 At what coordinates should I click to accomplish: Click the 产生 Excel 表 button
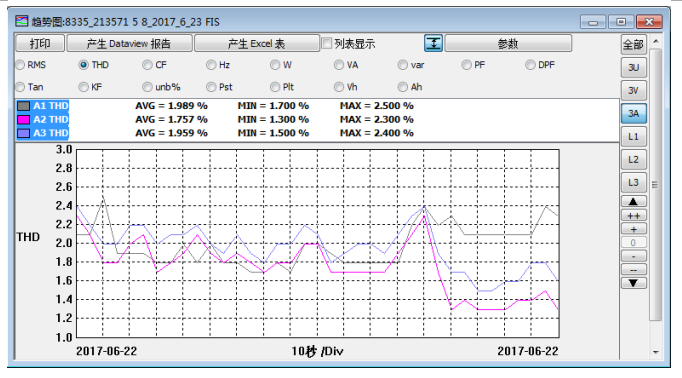(257, 43)
